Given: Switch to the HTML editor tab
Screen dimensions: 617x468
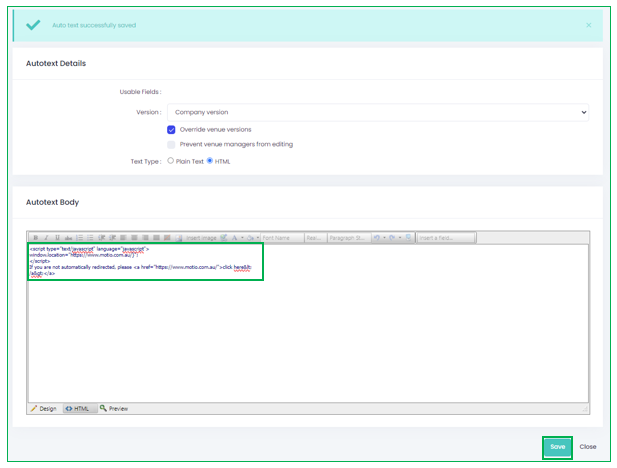Looking at the screenshot, I should tap(78, 409).
